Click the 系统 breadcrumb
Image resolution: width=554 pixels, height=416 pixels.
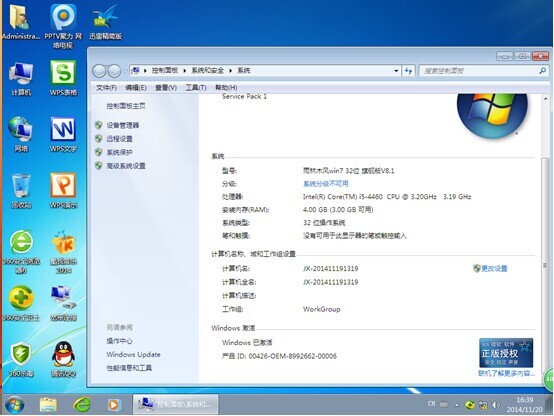(244, 71)
